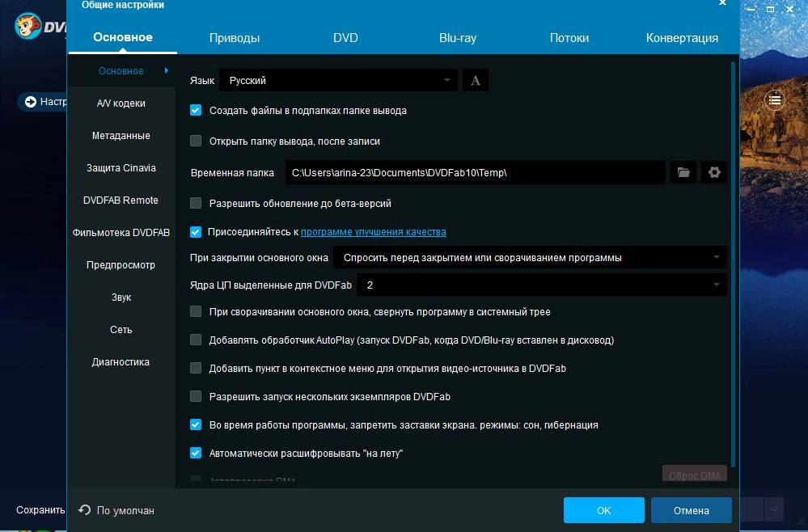808x532 pixels.
Task: Enable Добавить пункт в контекстное меню
Action: [195, 368]
